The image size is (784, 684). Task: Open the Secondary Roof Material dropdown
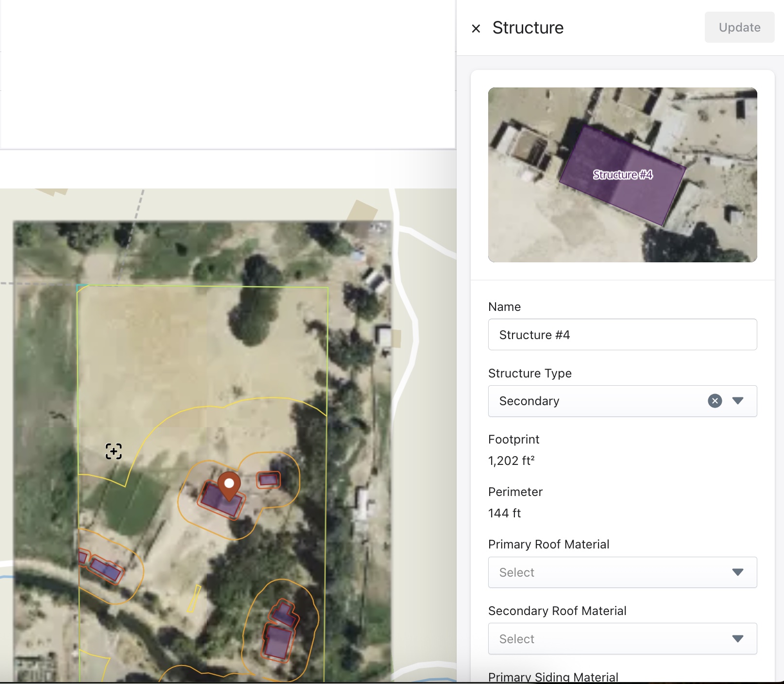(x=622, y=639)
